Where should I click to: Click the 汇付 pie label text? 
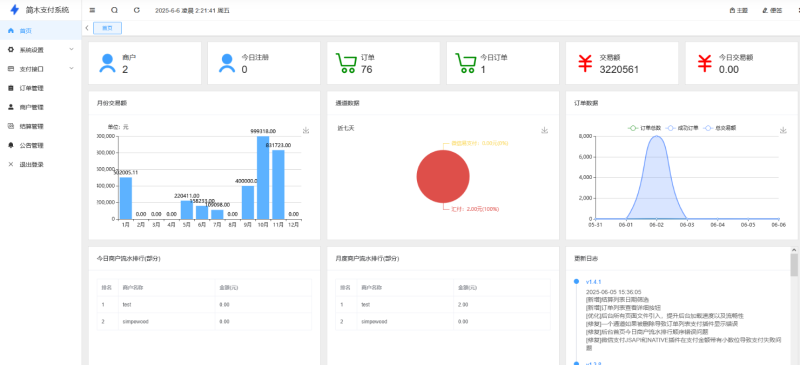point(475,209)
